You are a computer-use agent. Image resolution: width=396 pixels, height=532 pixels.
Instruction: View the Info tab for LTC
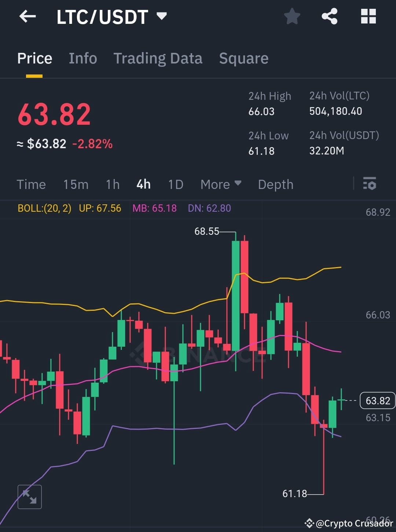pyautogui.click(x=82, y=58)
